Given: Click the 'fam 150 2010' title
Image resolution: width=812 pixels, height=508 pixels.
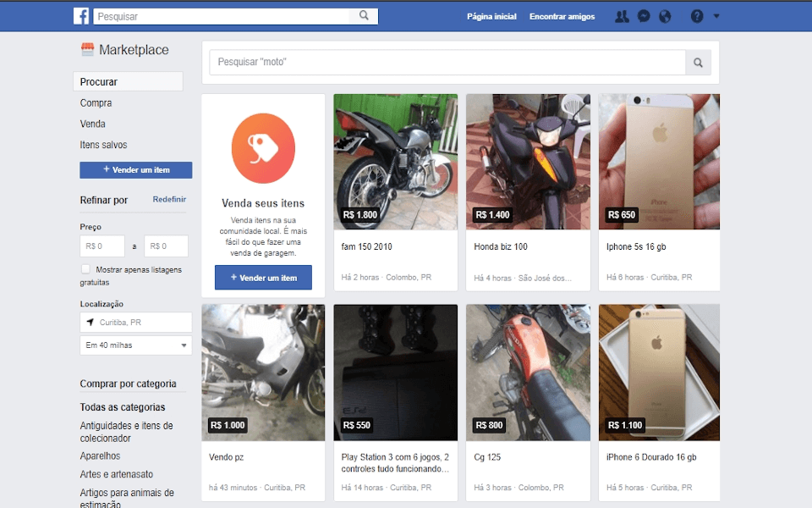Looking at the screenshot, I should (x=366, y=246).
